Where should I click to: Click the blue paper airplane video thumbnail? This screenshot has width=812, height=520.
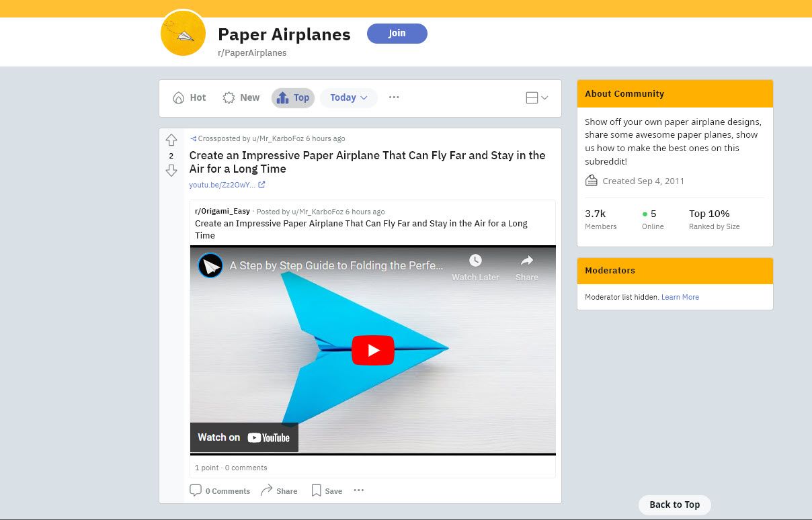[x=373, y=350]
